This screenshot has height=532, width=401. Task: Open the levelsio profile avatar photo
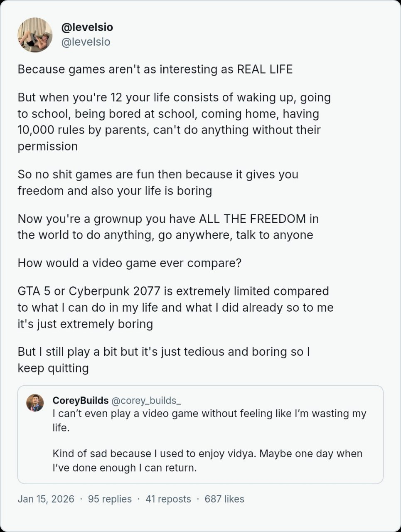(35, 35)
